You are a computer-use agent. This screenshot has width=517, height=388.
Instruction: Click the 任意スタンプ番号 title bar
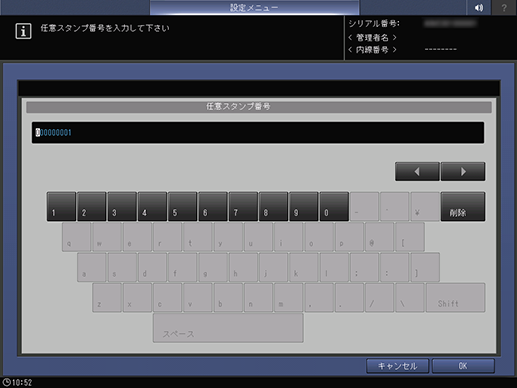coord(259,107)
